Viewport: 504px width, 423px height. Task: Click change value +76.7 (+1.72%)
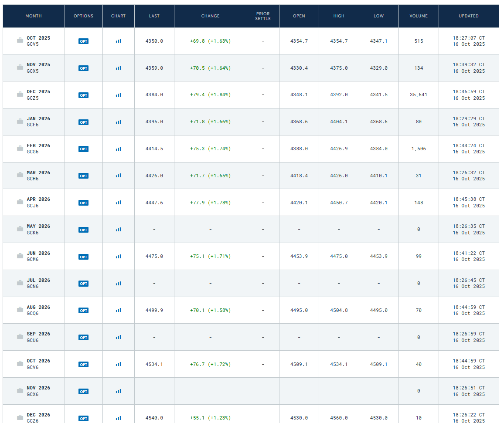[211, 364]
